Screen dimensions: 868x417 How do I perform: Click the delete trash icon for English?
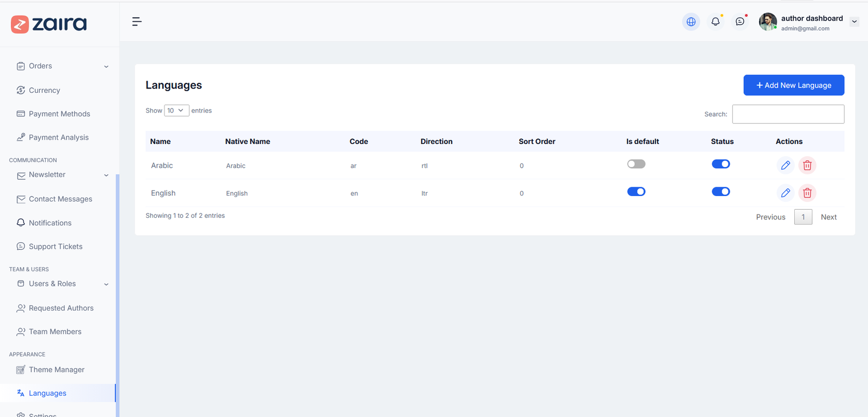[x=807, y=193]
